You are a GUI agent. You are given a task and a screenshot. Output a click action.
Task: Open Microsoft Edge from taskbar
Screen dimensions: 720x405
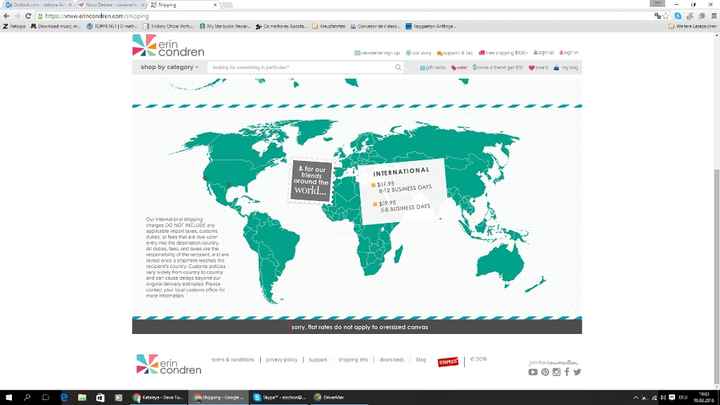tap(64, 398)
